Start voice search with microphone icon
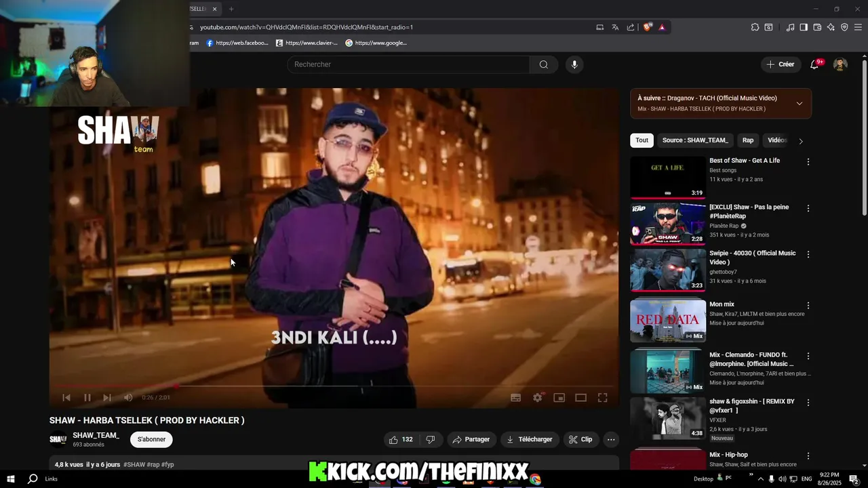Image resolution: width=868 pixels, height=488 pixels. (x=574, y=64)
